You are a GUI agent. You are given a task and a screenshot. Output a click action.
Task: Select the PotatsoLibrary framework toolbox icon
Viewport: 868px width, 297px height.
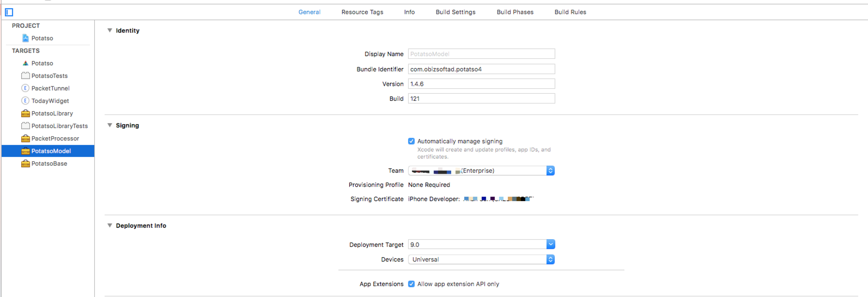pyautogui.click(x=25, y=113)
